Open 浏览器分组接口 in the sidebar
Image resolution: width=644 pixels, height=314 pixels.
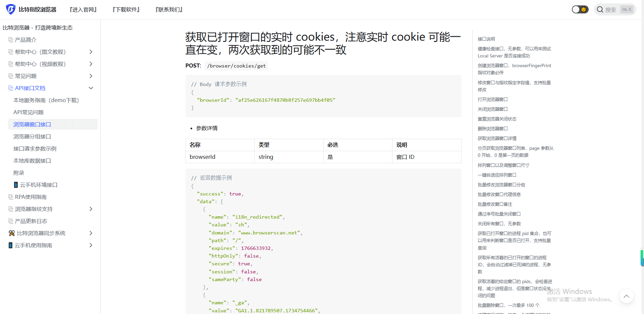(x=32, y=136)
